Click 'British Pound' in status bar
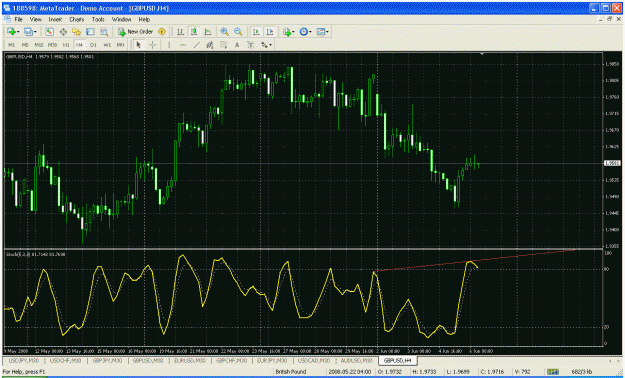625x378 pixels. pos(291,372)
